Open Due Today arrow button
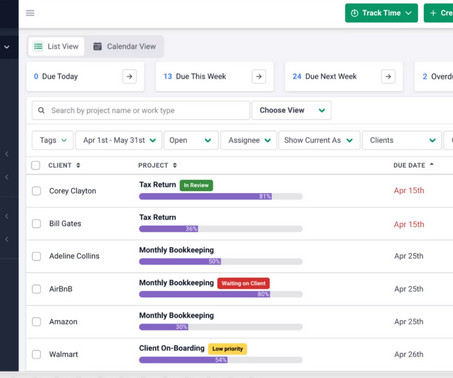 (x=129, y=77)
